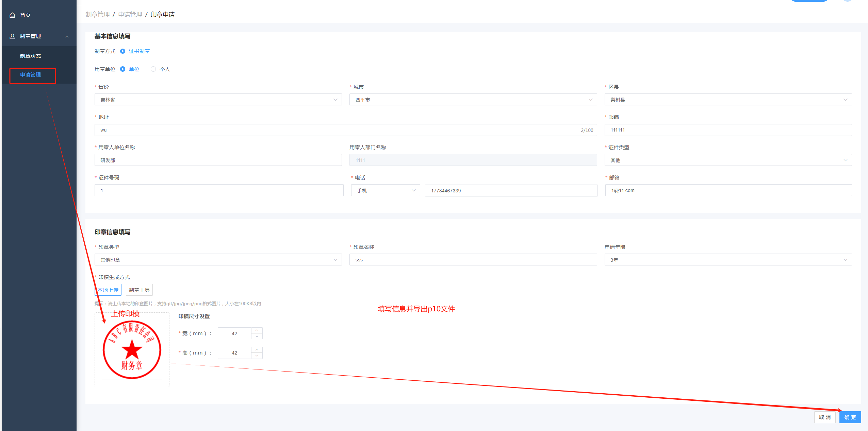Click the 邮箱 email input field
Screen dimensions: 868x431
point(728,190)
